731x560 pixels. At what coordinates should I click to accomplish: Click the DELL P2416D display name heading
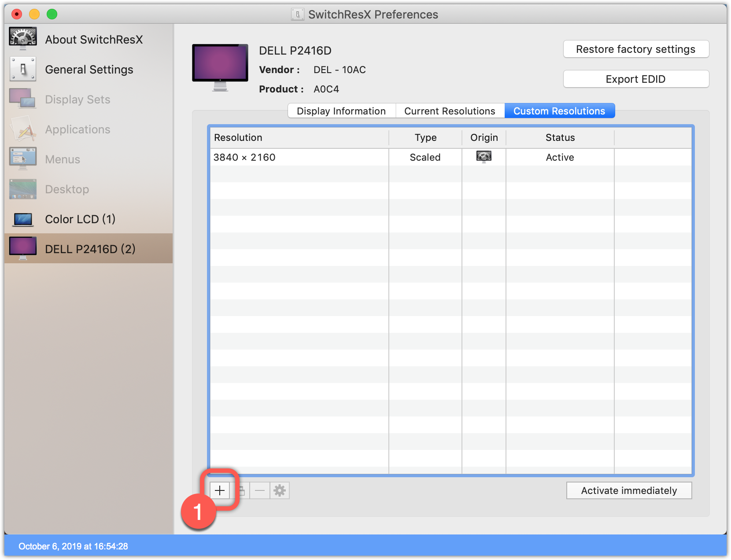(x=295, y=51)
